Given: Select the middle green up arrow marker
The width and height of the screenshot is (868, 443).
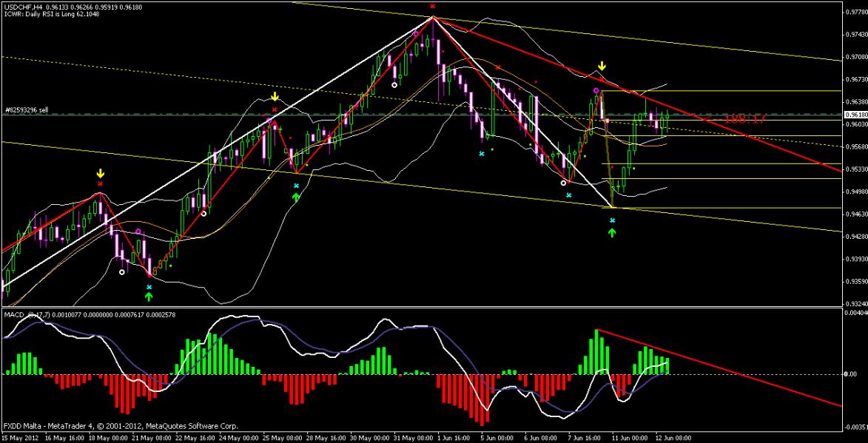Looking at the screenshot, I should coord(296,197).
